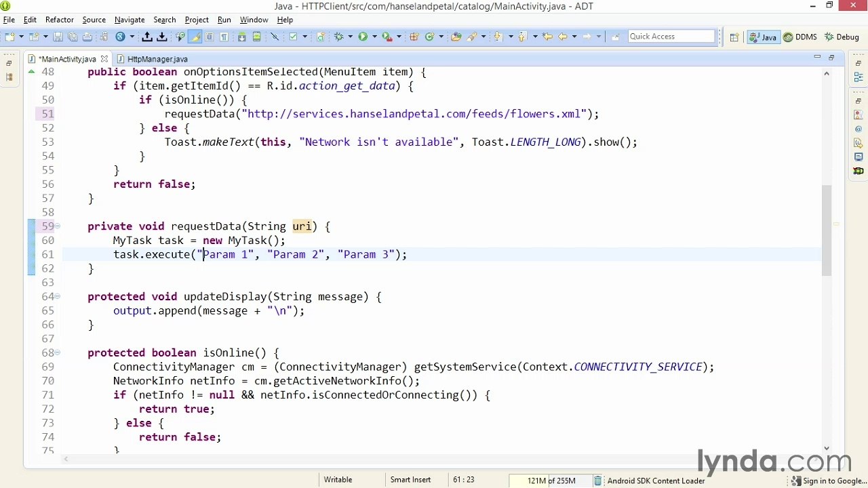Collapse method fold marker at line 64
The height and width of the screenshot is (488, 868).
58,296
